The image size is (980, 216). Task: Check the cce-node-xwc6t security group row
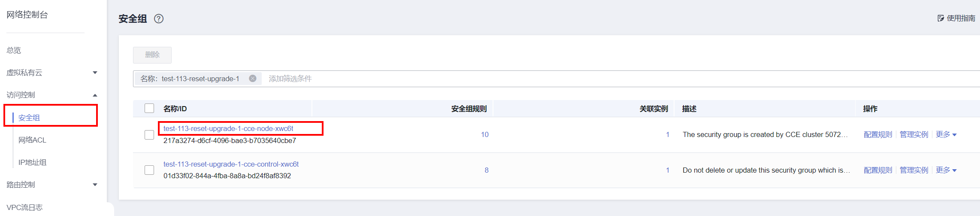point(149,135)
